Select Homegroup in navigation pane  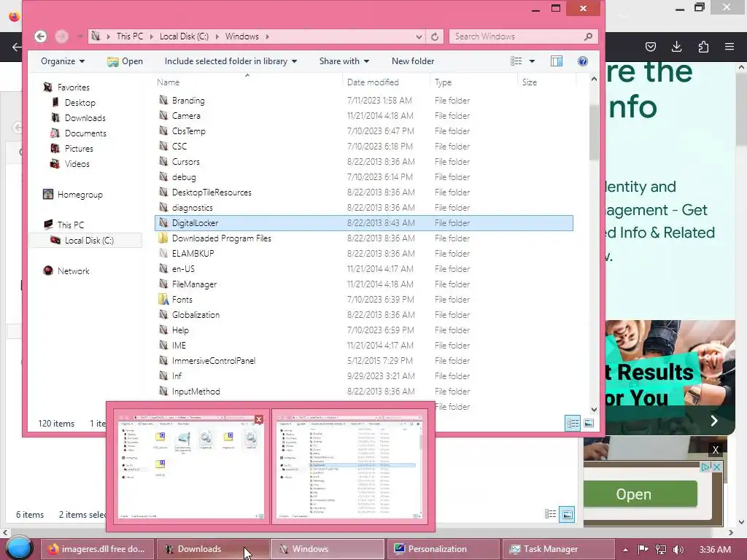pos(80,194)
